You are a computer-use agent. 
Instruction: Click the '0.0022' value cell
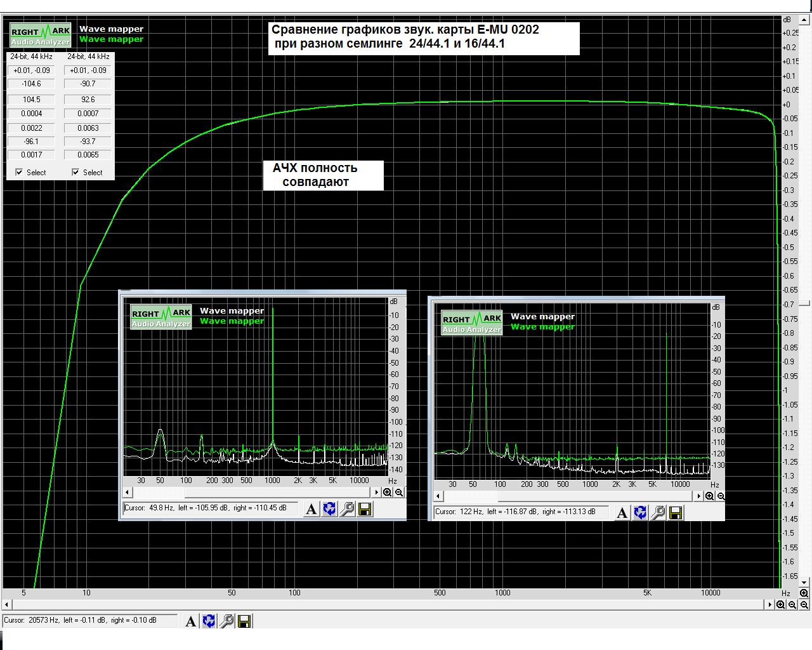[31, 128]
